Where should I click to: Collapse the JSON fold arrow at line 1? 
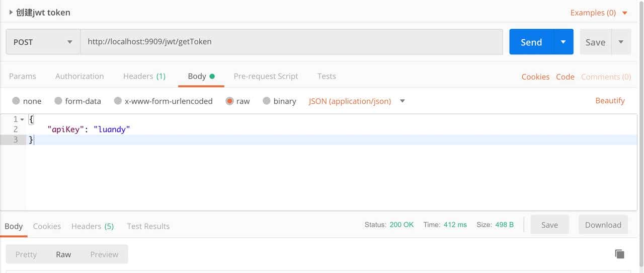click(22, 119)
